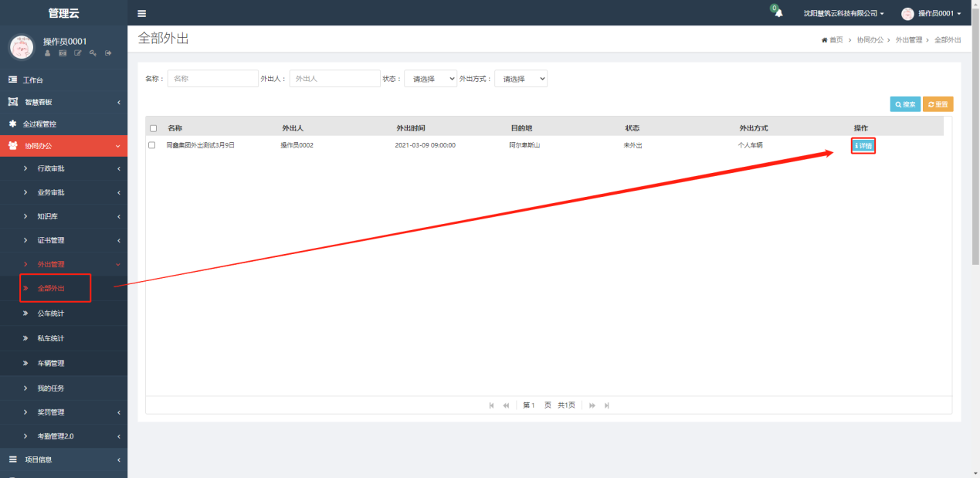Click the logout icon under 操作员0001
980x478 pixels.
[x=108, y=53]
